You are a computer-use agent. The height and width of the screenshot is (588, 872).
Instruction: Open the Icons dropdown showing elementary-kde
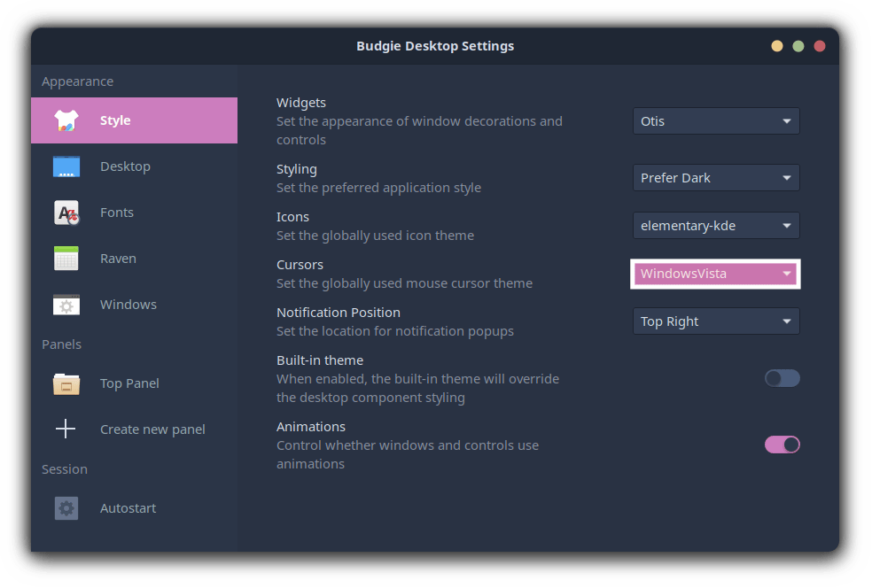tap(716, 226)
